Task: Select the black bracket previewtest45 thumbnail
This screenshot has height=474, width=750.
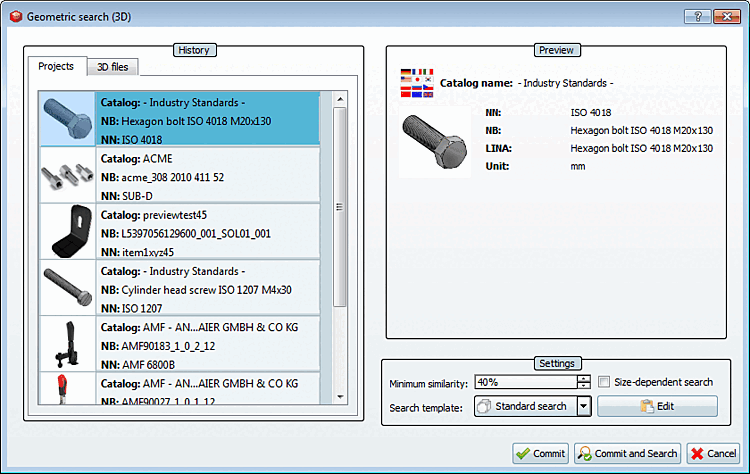Action: (67, 231)
